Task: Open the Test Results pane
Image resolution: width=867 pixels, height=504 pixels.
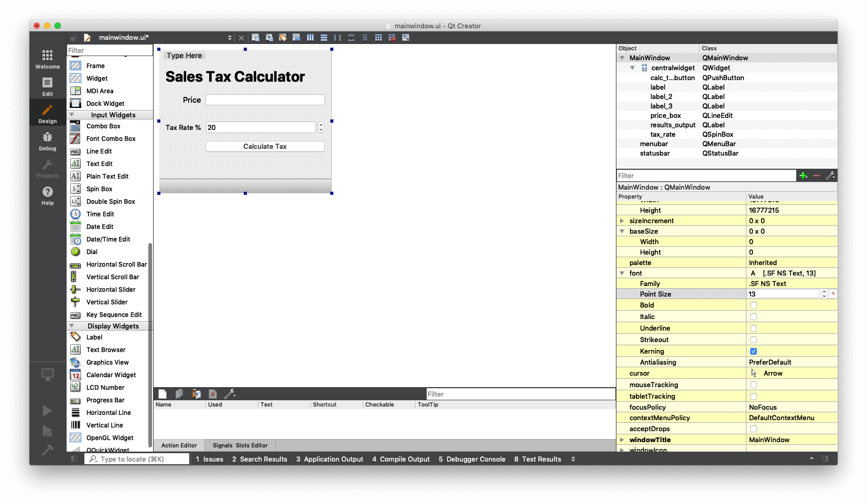Action: 538,459
